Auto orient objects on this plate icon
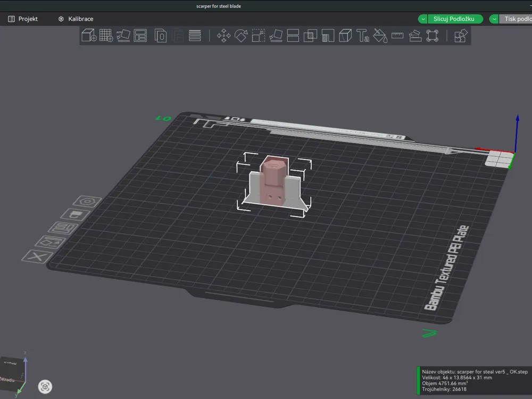 click(x=50, y=242)
